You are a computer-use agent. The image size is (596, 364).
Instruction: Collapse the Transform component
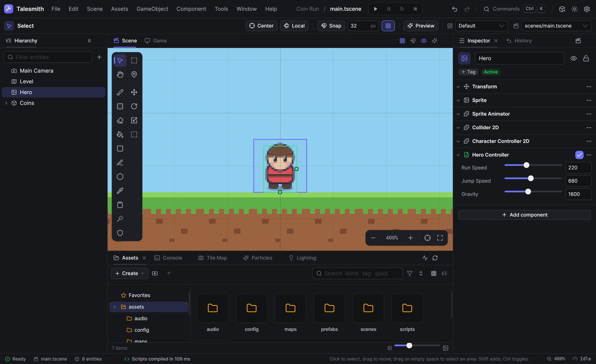pos(458,87)
